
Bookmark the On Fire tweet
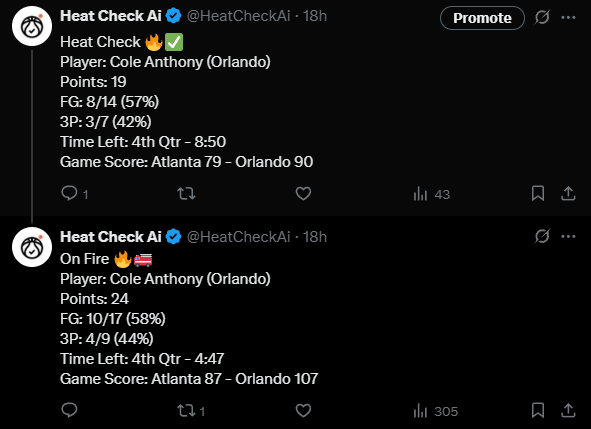(x=538, y=410)
